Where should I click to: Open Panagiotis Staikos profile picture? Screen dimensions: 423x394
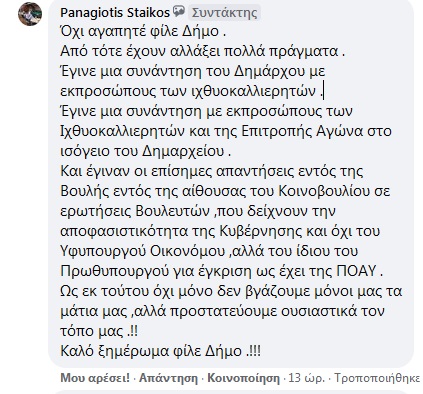point(30,14)
